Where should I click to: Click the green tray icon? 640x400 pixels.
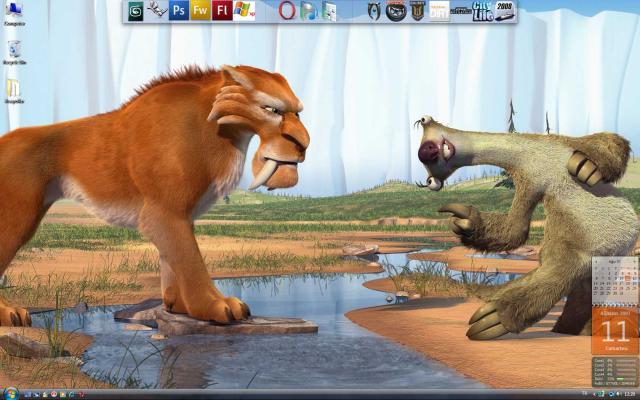600,394
